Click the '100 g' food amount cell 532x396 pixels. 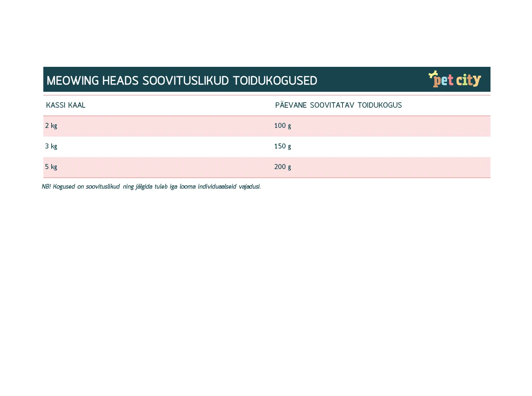point(283,126)
